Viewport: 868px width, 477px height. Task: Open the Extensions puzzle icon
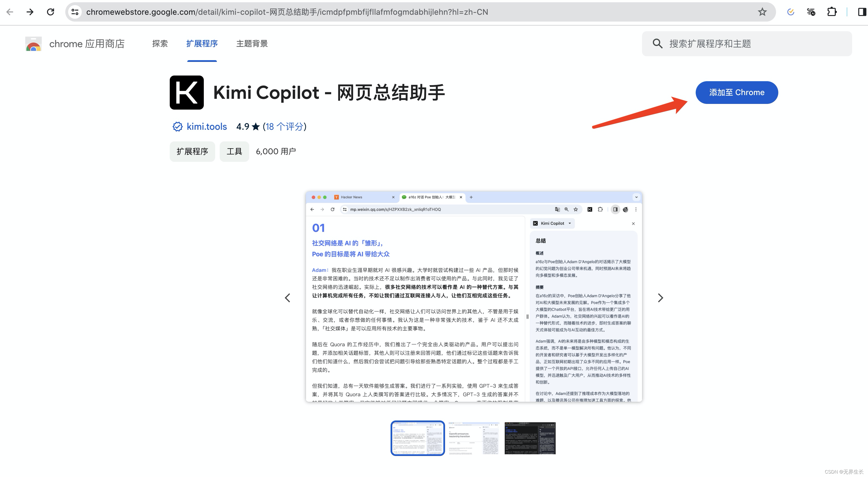click(x=832, y=12)
